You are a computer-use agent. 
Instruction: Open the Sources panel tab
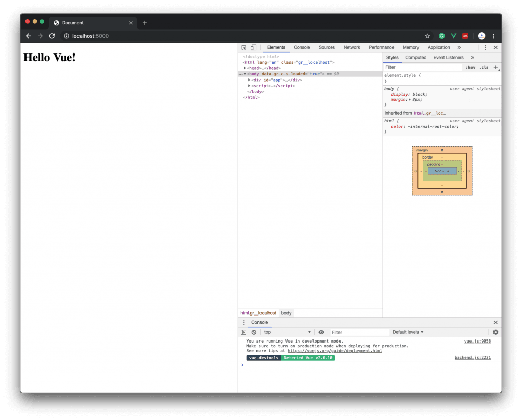tap(327, 47)
